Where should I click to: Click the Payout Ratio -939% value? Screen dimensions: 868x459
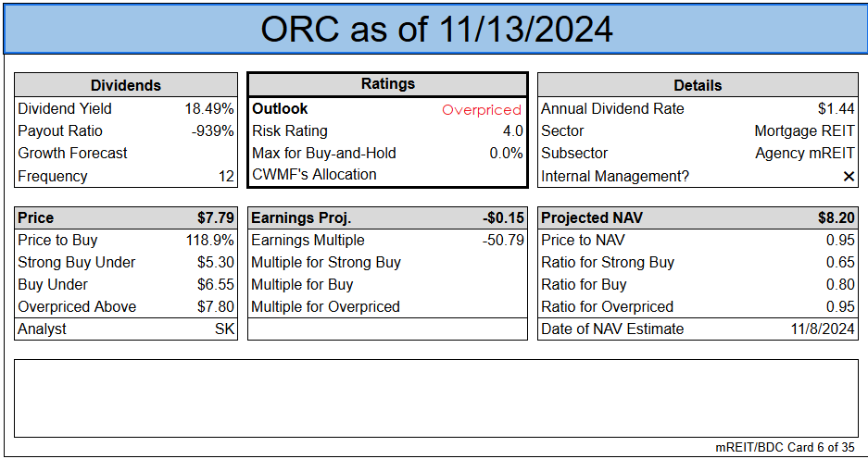212,130
